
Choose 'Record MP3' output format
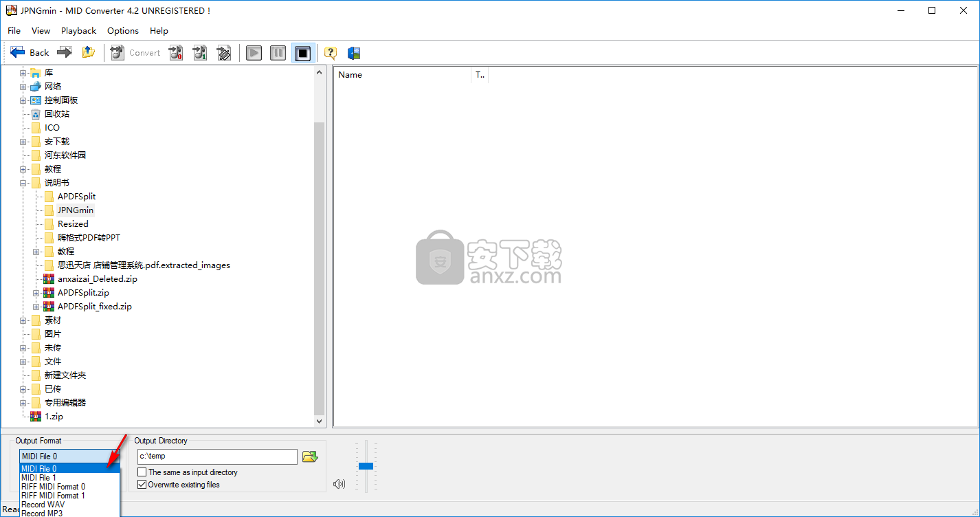pos(69,513)
